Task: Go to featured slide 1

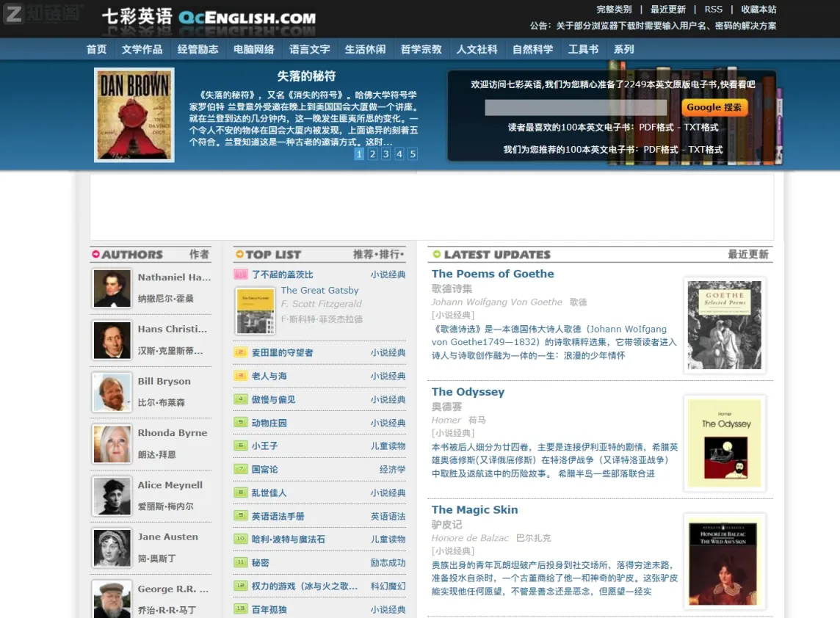Action: click(x=359, y=154)
